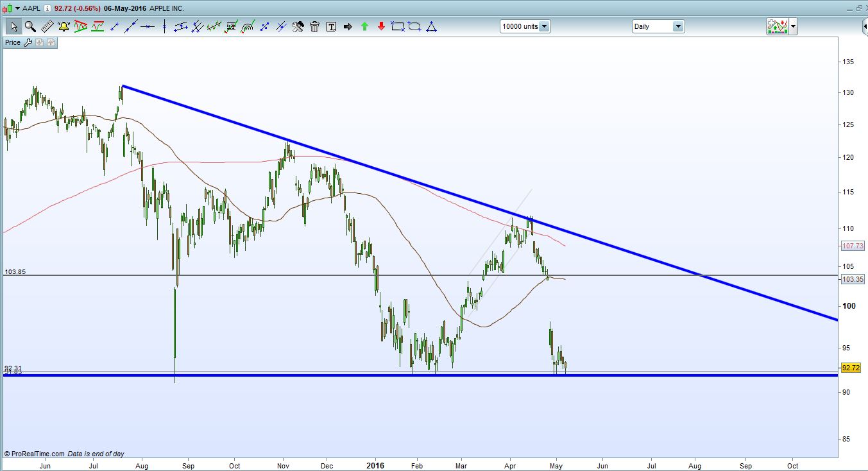The width and height of the screenshot is (868, 471).
Task: Click the add indicator chart icon
Action: pyautogui.click(x=777, y=26)
